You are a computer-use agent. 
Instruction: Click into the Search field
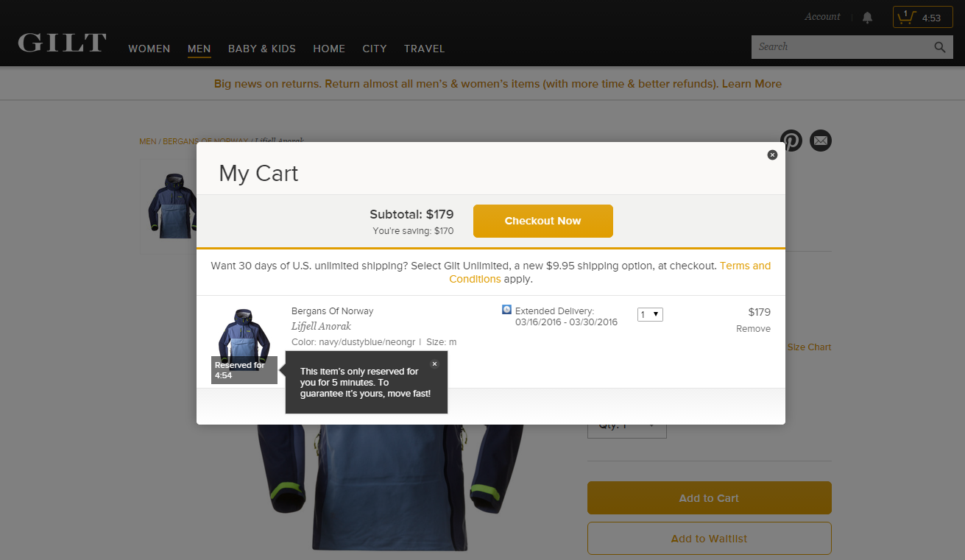(x=841, y=47)
